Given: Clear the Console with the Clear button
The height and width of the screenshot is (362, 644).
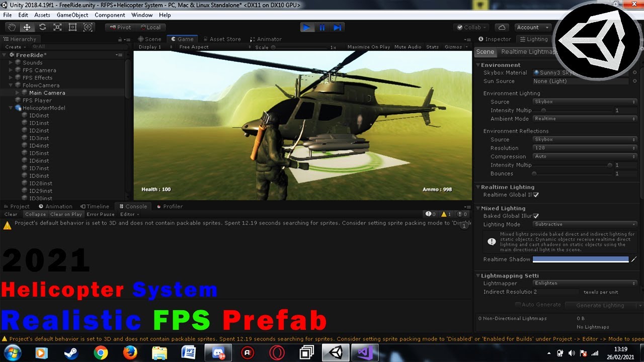Looking at the screenshot, I should pyautogui.click(x=11, y=214).
